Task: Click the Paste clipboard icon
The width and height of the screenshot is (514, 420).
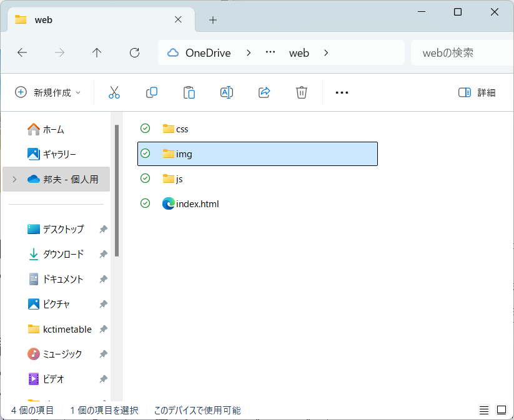Action: coord(189,92)
